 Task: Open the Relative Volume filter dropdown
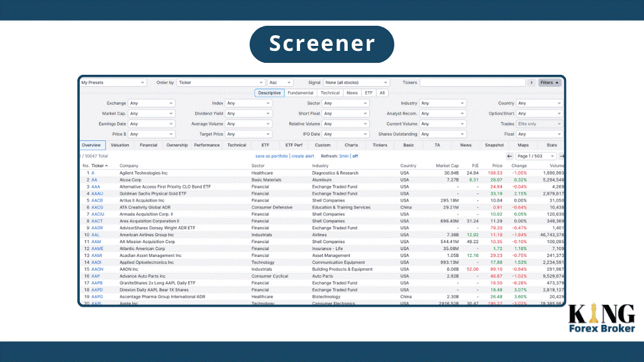click(x=345, y=124)
